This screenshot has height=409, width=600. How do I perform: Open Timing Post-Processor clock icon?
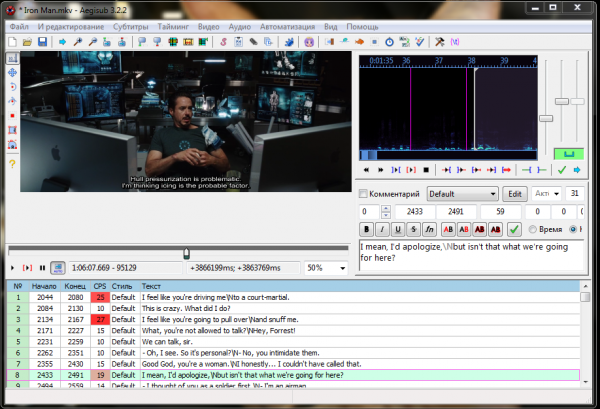(389, 42)
